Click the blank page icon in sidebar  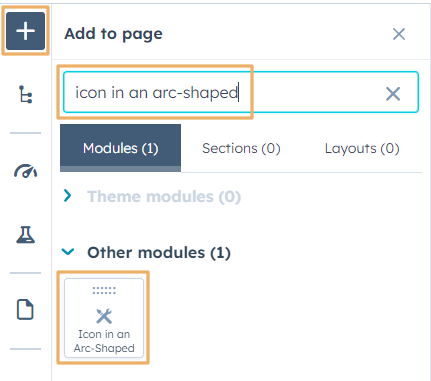click(25, 310)
